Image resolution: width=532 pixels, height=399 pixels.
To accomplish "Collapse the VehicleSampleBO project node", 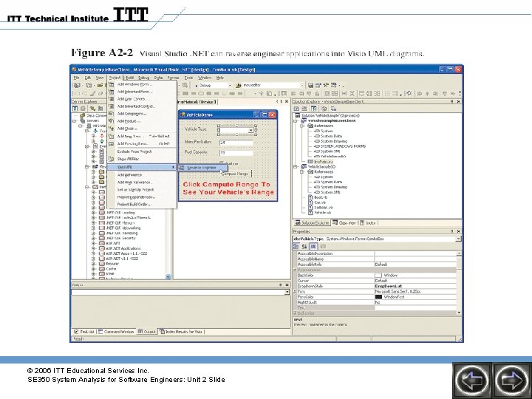I will pos(296,167).
